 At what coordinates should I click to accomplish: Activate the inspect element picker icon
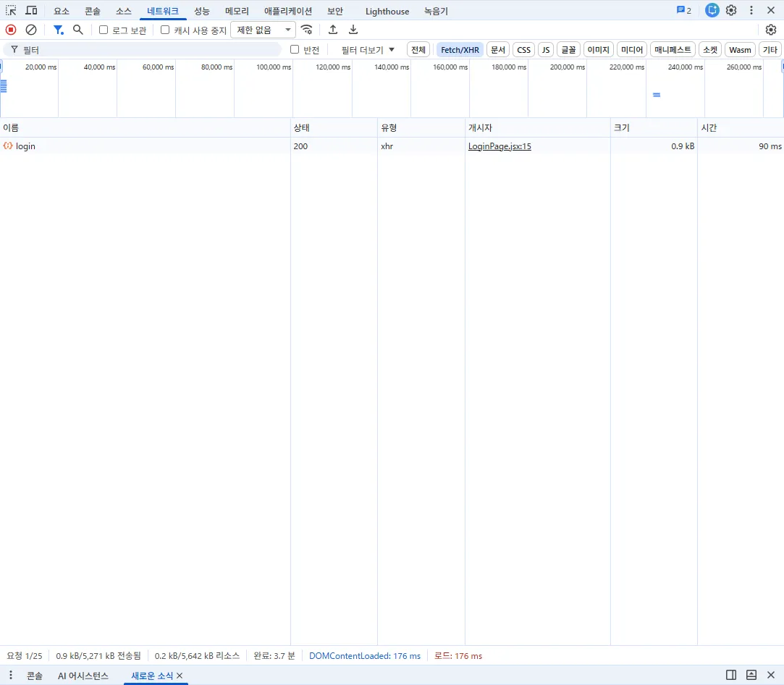[x=11, y=11]
